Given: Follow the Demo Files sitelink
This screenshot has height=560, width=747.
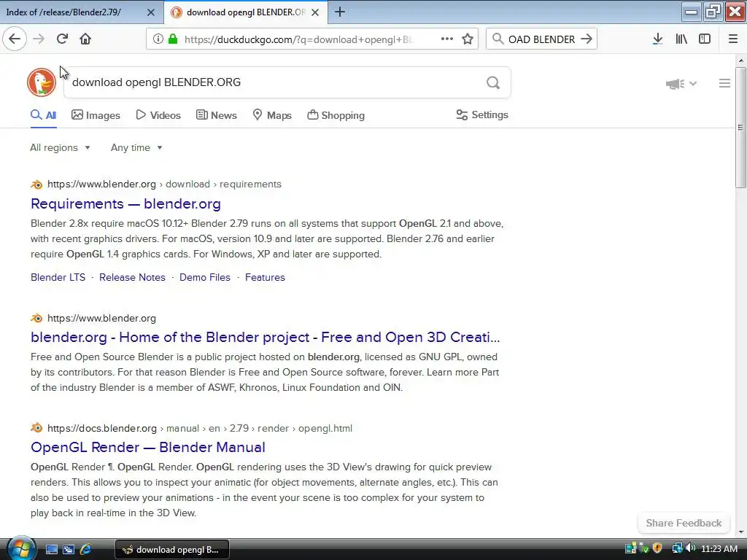Looking at the screenshot, I should pos(205,277).
